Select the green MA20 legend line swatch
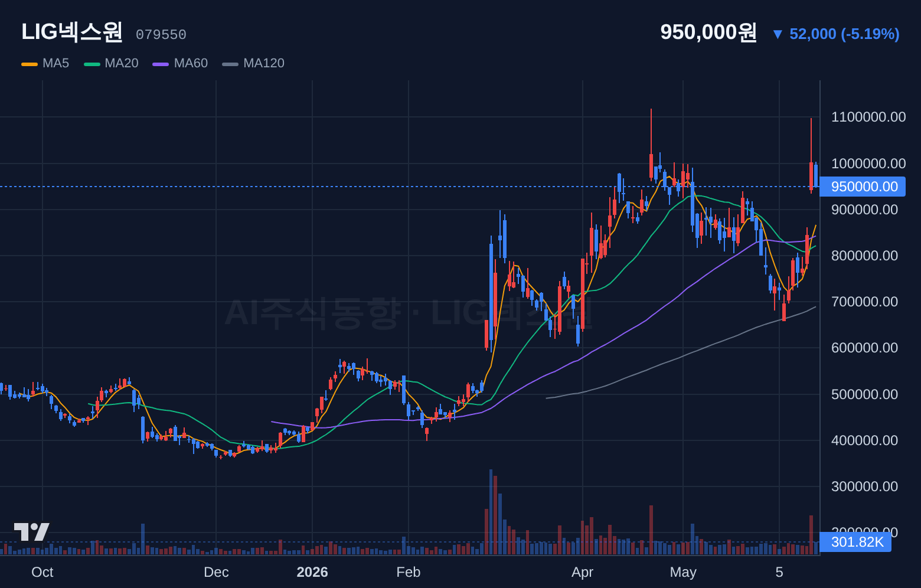 point(92,64)
